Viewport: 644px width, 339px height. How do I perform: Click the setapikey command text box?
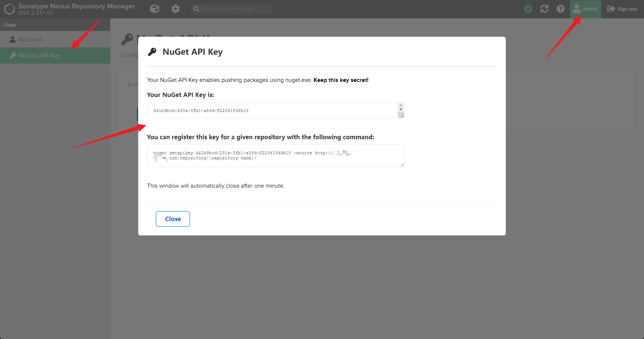276,156
